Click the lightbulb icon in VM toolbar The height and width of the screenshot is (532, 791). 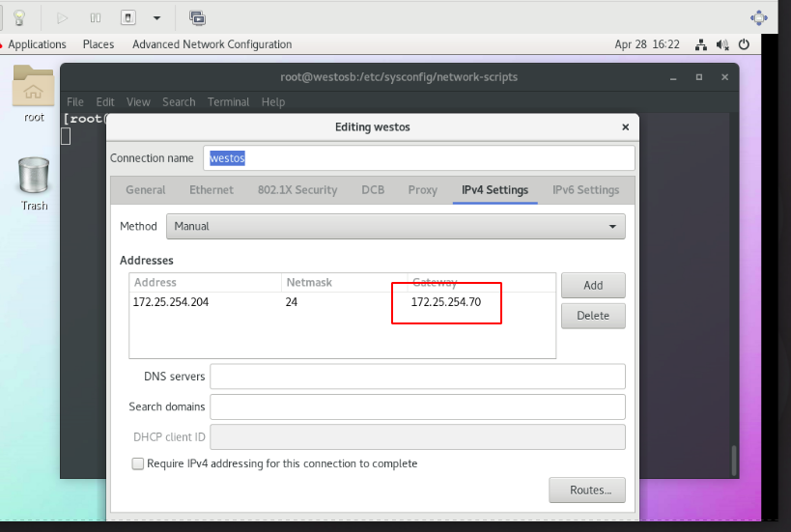pyautogui.click(x=19, y=18)
